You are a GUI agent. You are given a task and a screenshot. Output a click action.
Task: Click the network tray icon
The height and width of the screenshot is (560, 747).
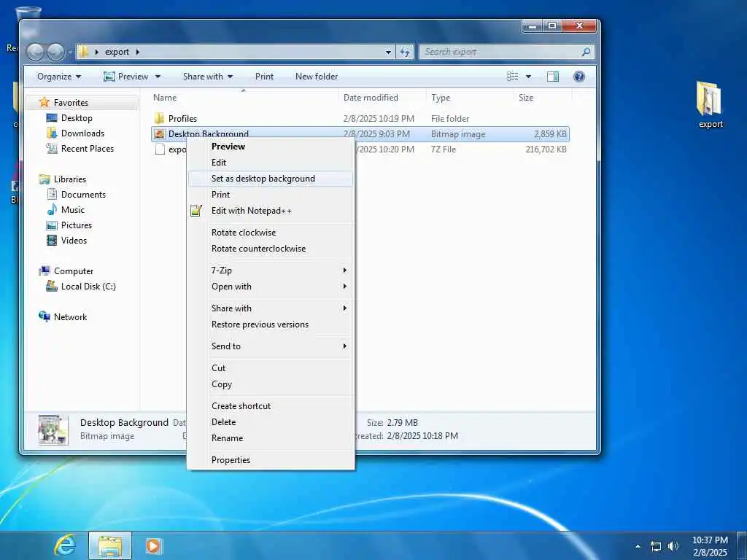(656, 546)
